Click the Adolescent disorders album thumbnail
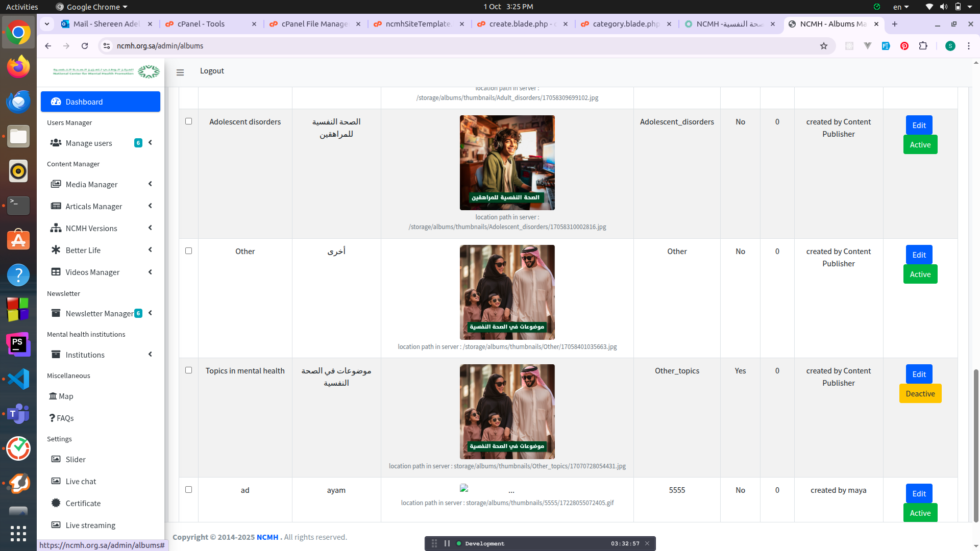Viewport: 980px width, 551px height. [507, 163]
